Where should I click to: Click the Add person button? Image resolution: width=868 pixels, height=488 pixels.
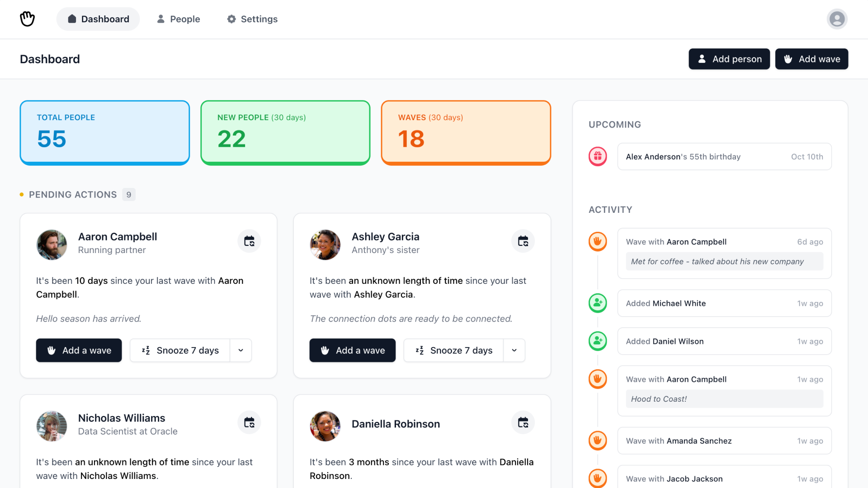(x=729, y=59)
